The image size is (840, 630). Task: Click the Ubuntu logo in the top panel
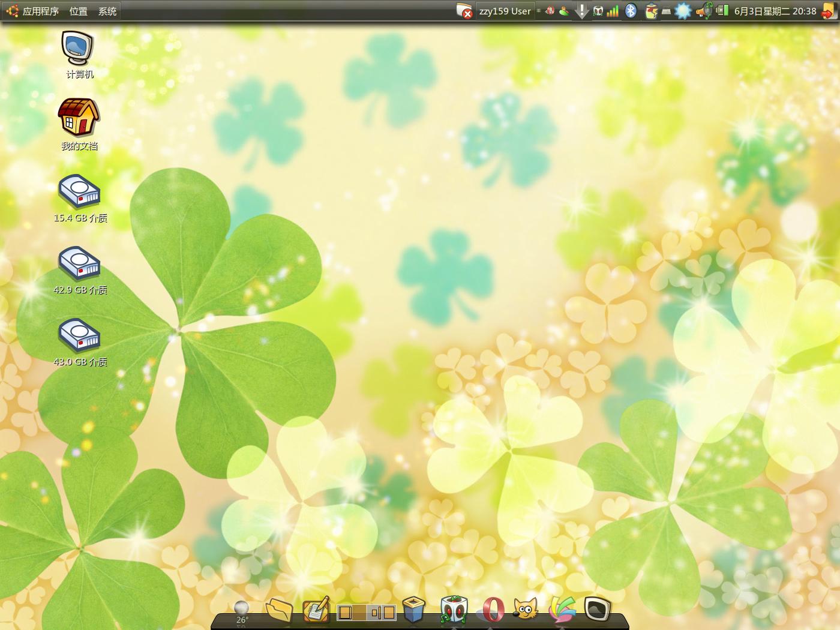(x=12, y=10)
